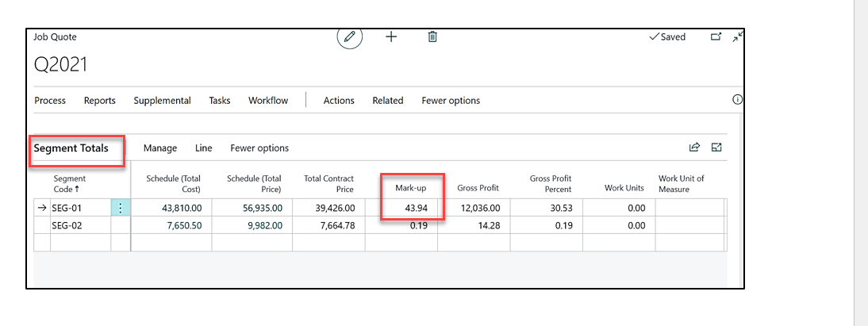Open SEG-01 row options three-dot menu
The height and width of the screenshot is (326, 868).
tap(121, 208)
